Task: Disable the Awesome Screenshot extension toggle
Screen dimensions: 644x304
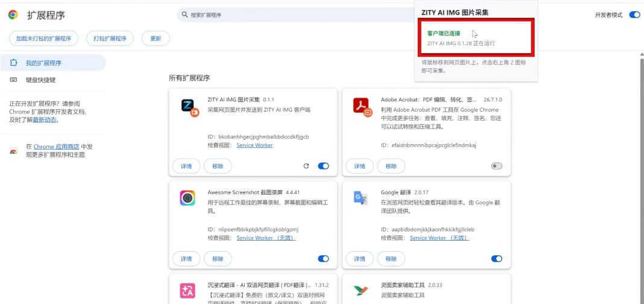Action: tap(324, 259)
